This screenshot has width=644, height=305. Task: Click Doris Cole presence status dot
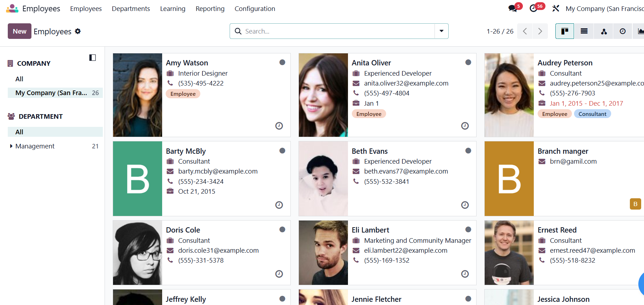point(282,229)
